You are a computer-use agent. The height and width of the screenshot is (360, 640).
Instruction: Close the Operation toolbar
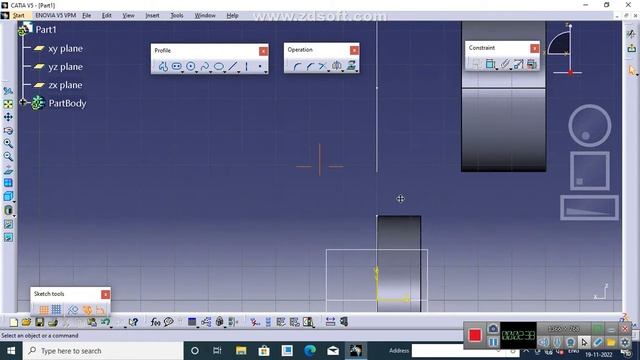[x=354, y=50]
